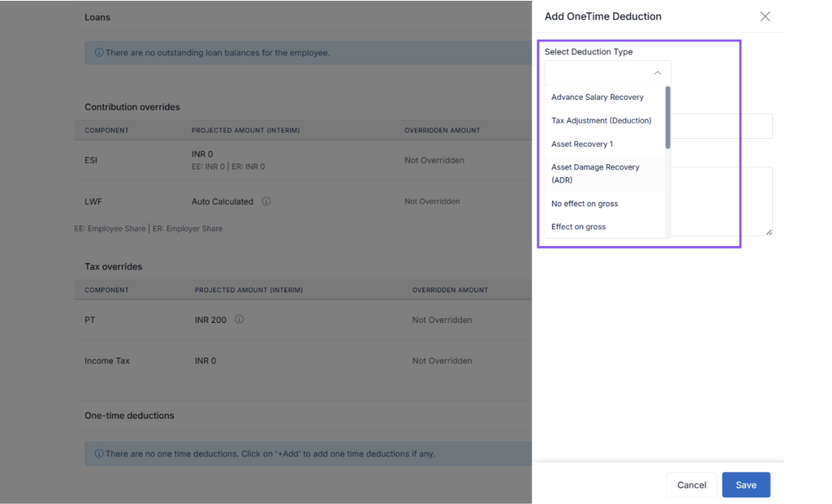832x504 pixels.
Task: Click the info icon beside LWF Auto Calculated
Action: pyautogui.click(x=266, y=202)
